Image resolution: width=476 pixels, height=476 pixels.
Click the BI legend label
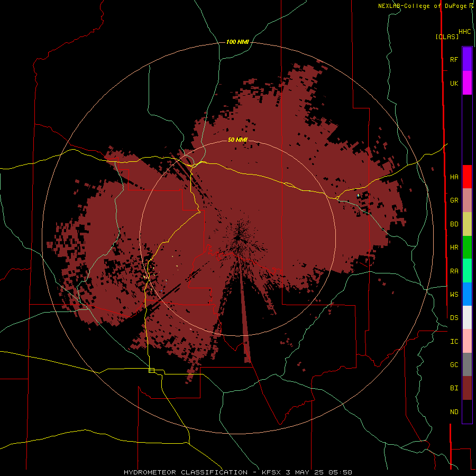pyautogui.click(x=454, y=388)
